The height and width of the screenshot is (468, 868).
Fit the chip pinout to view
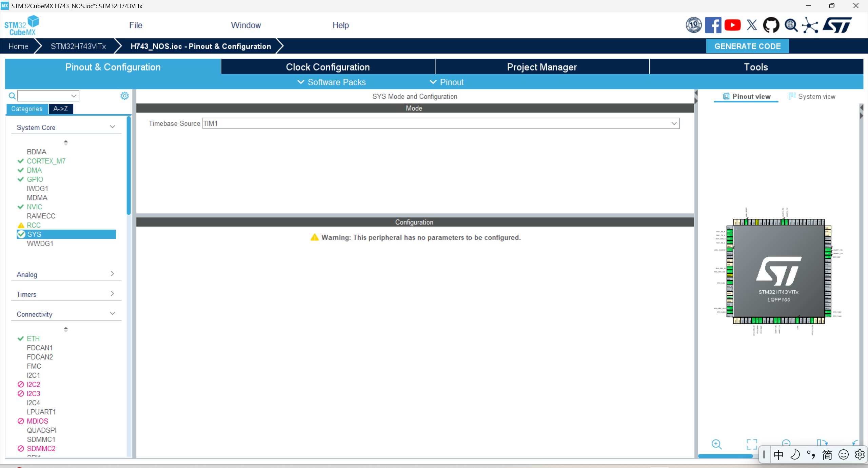(752, 444)
